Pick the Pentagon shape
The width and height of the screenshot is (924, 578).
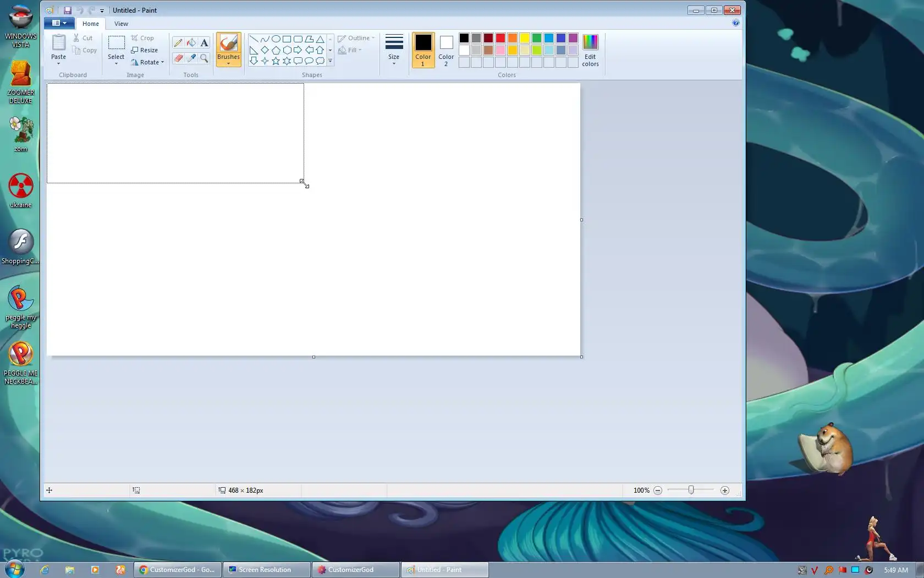pos(276,50)
